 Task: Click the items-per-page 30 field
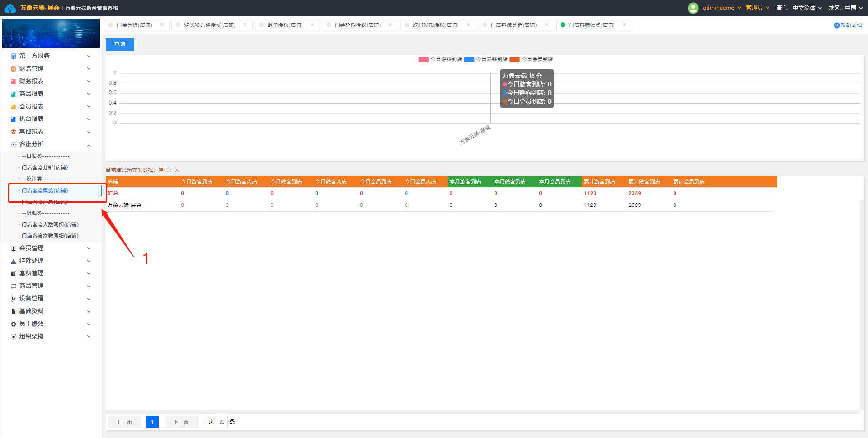click(222, 422)
